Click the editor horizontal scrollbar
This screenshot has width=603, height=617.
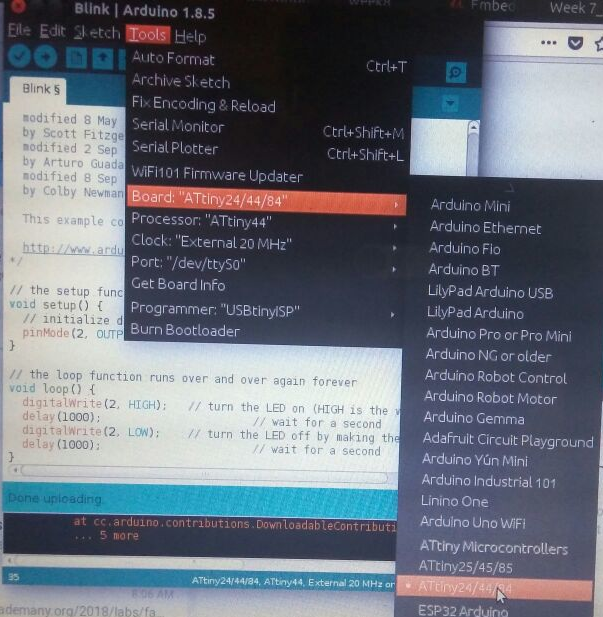(x=205, y=475)
